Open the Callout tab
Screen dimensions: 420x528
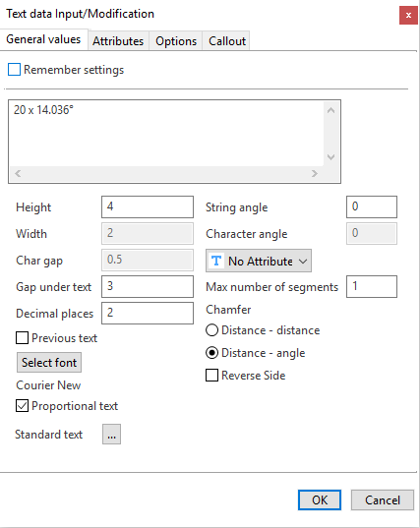[x=226, y=41]
